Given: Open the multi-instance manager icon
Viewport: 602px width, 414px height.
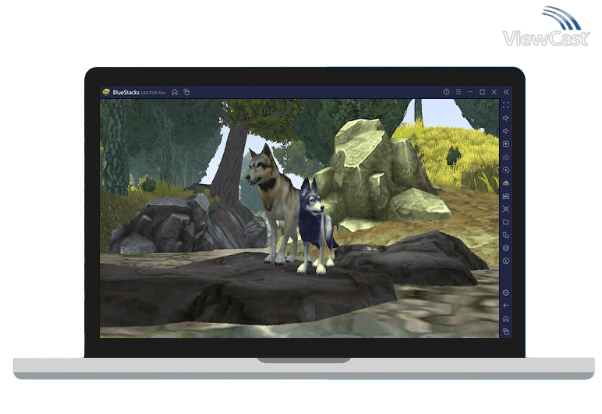Looking at the screenshot, I should (x=506, y=235).
